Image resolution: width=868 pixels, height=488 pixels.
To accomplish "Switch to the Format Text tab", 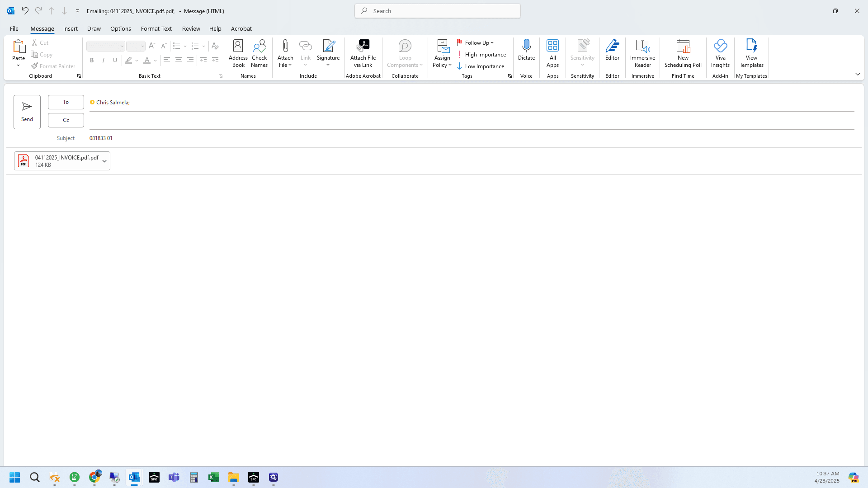I will (x=156, y=28).
